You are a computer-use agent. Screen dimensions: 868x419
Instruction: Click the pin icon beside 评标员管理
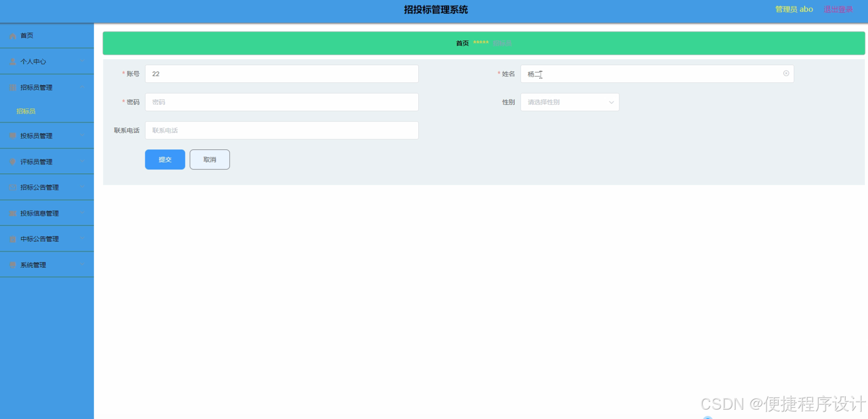[x=13, y=162]
